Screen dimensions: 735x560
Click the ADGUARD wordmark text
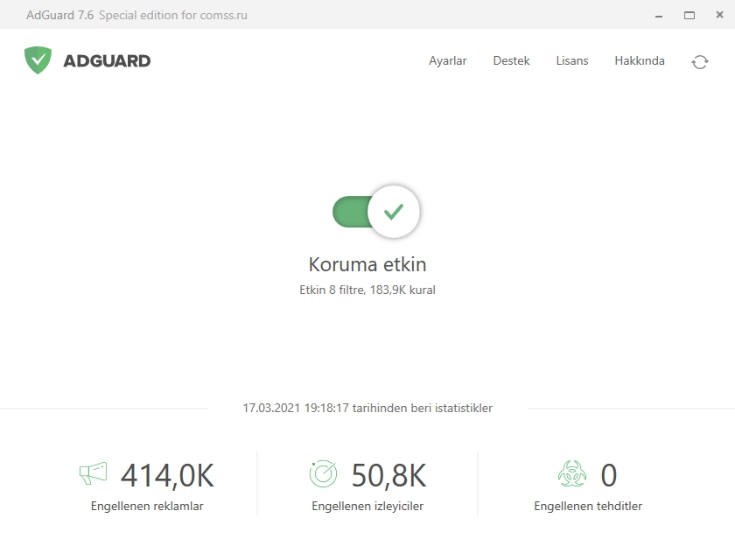tap(107, 61)
